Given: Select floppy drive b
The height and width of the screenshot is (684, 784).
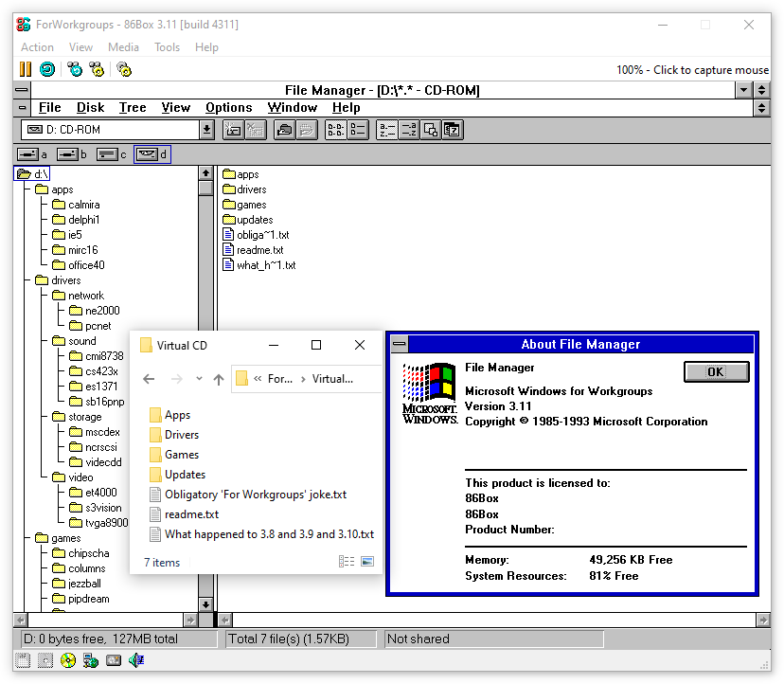Looking at the screenshot, I should point(72,154).
